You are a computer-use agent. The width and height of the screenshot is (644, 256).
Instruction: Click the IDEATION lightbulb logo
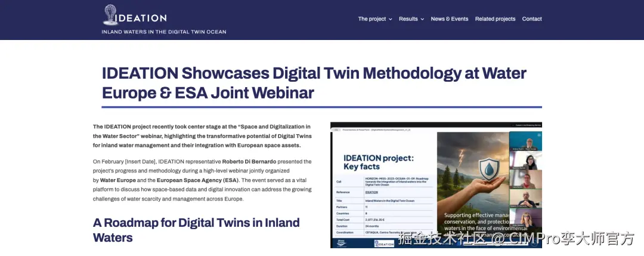click(x=134, y=15)
